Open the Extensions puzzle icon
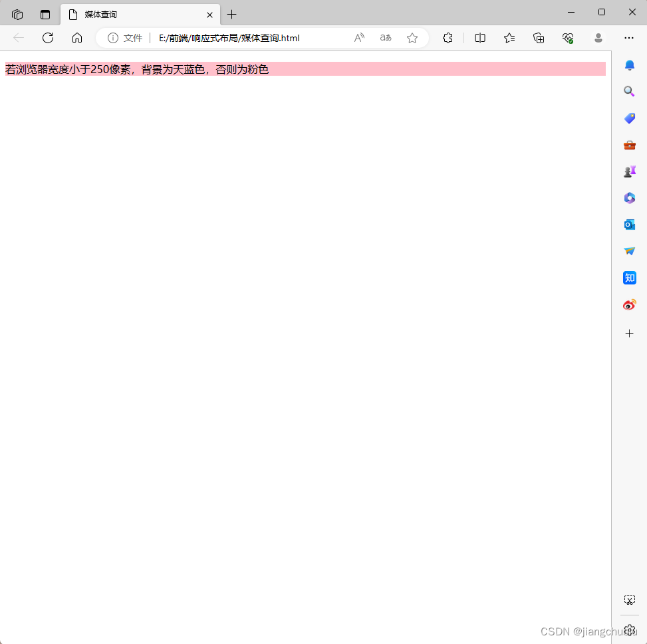 click(448, 38)
